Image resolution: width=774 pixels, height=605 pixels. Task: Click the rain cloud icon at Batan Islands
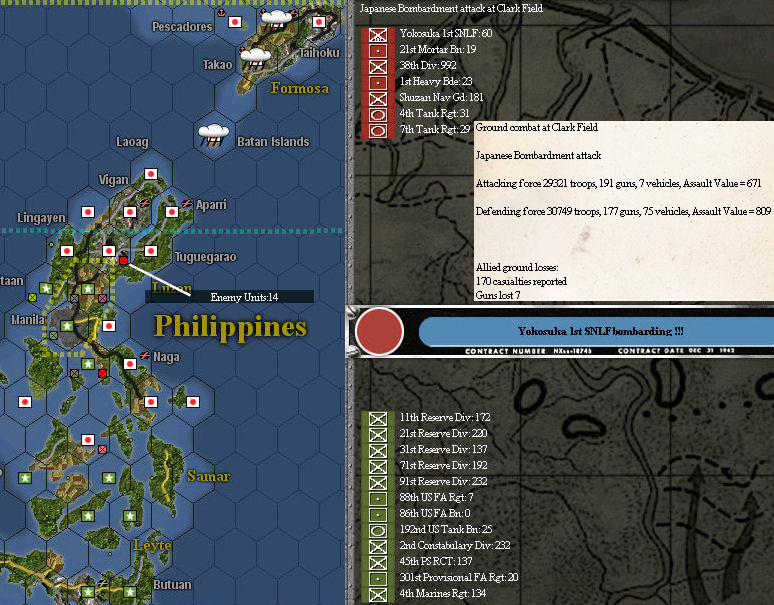[x=214, y=135]
